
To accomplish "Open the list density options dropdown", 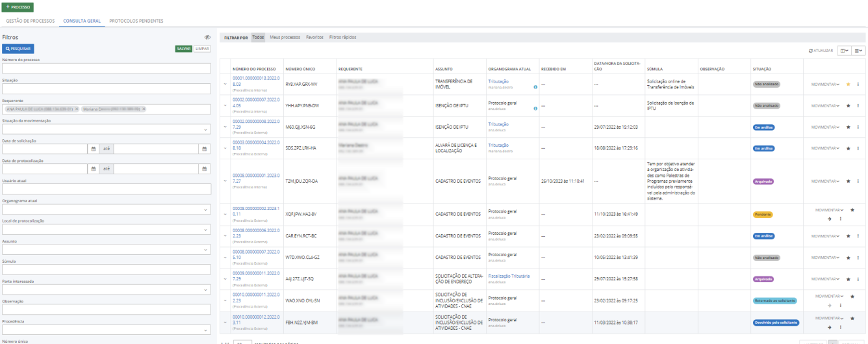I will click(x=858, y=50).
